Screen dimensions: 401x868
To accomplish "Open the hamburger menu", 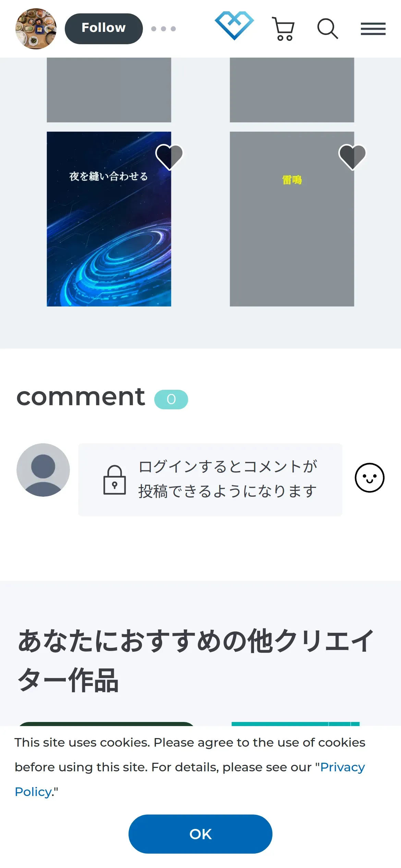I will pyautogui.click(x=373, y=29).
